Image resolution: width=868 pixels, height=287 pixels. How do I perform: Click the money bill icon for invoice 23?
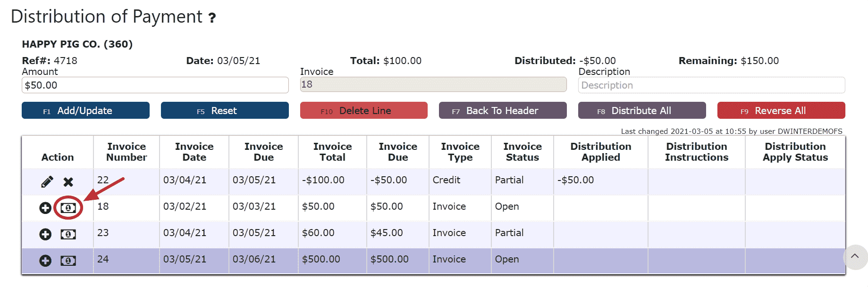pyautogui.click(x=68, y=234)
